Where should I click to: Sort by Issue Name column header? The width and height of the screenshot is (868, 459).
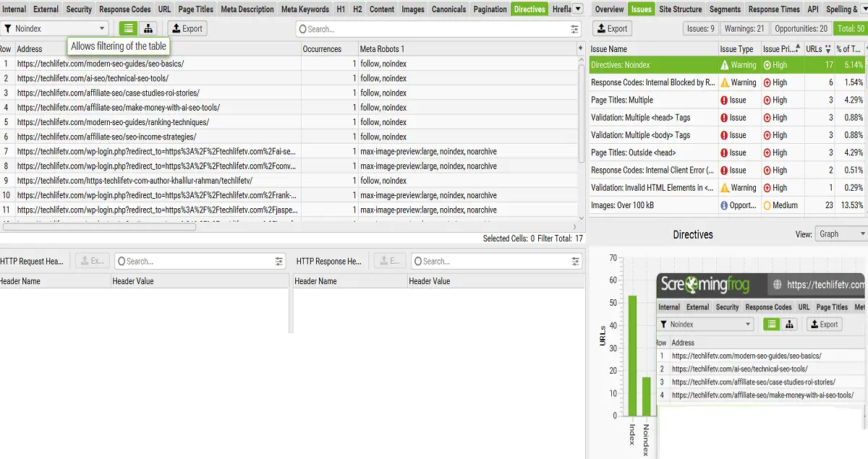point(653,49)
